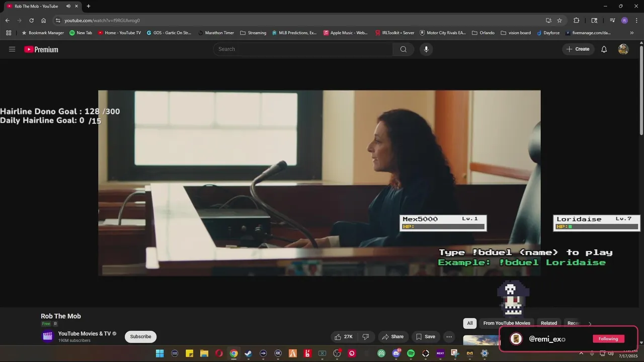Viewport: 644px width, 362px height.
Task: Open YouTube notifications bell
Action: 604,49
